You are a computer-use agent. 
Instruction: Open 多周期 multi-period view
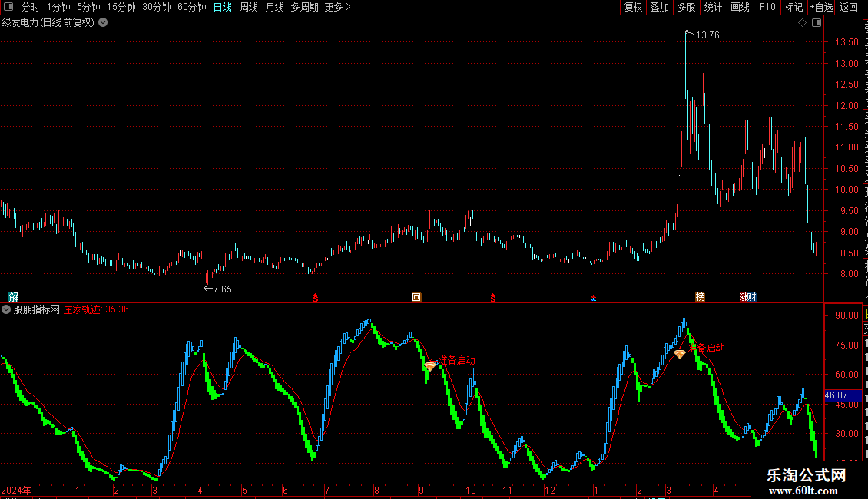click(x=304, y=7)
